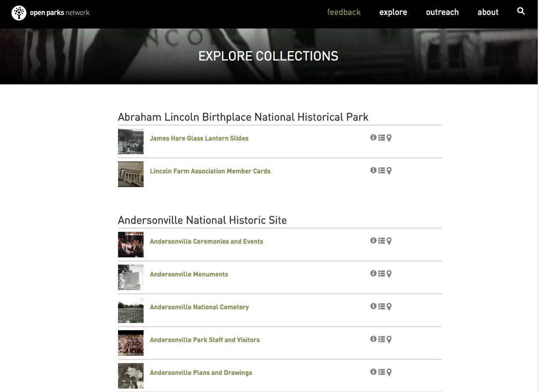
Task: Open James Hare Glass Lantern Slides collection
Action: [199, 138]
